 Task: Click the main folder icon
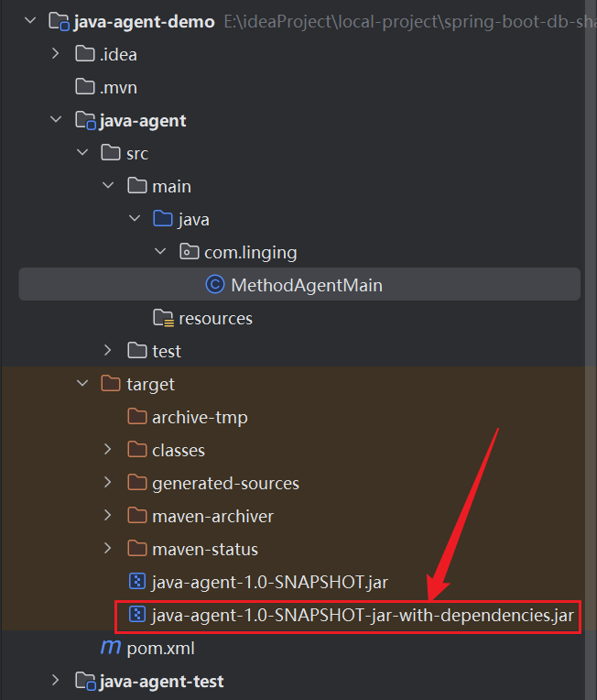(x=137, y=186)
